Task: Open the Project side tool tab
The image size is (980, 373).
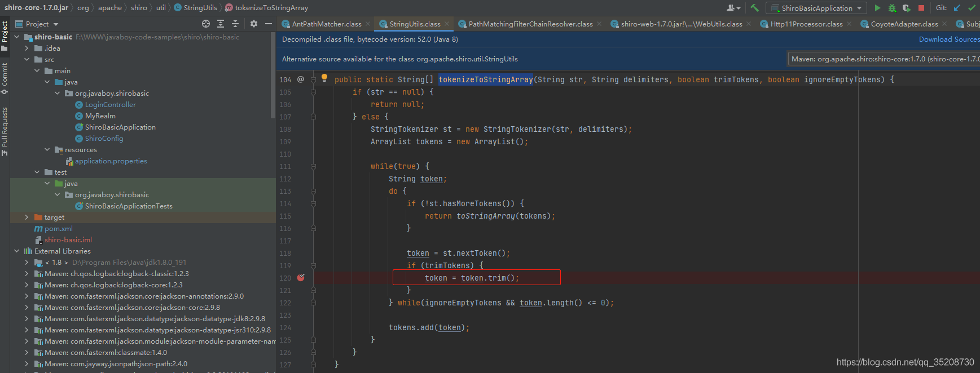Action: 5,36
